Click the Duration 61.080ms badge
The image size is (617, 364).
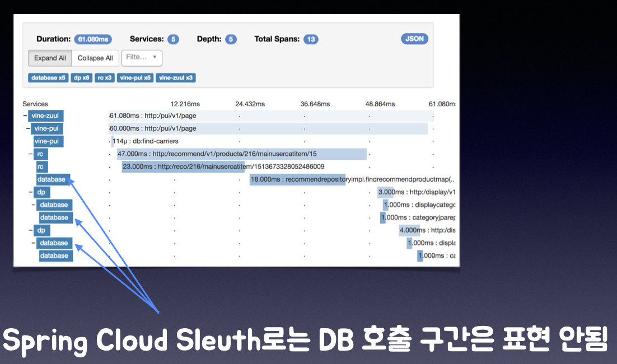(x=93, y=39)
